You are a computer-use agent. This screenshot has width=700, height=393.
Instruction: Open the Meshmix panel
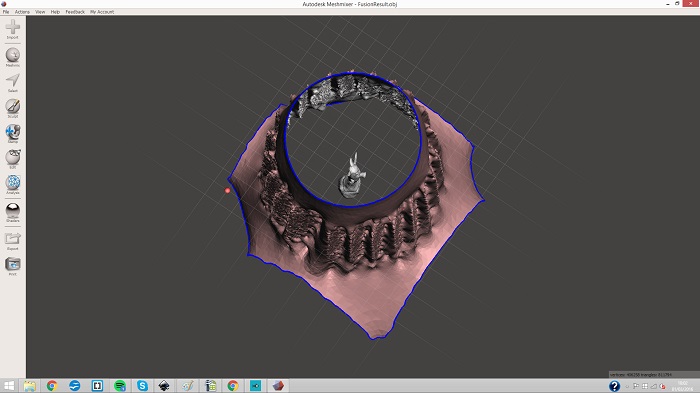(x=12, y=57)
